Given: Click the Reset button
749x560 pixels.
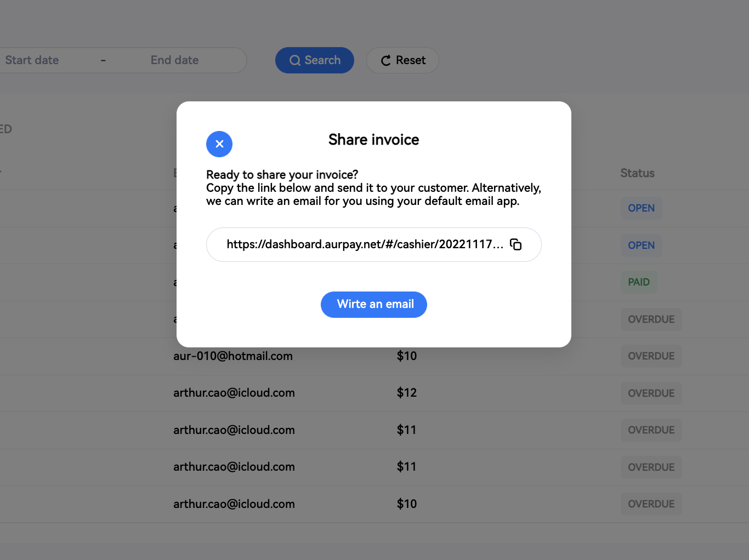Looking at the screenshot, I should (x=402, y=60).
